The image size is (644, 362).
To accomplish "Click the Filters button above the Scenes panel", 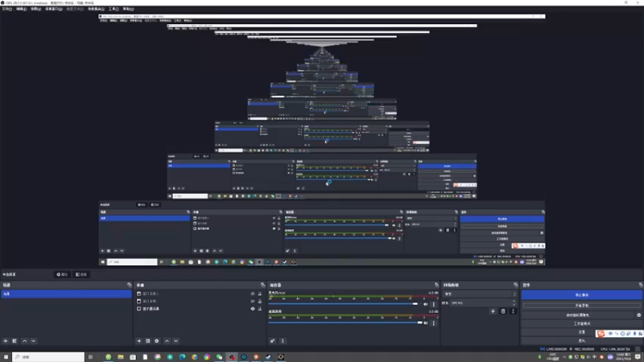I will [x=81, y=274].
